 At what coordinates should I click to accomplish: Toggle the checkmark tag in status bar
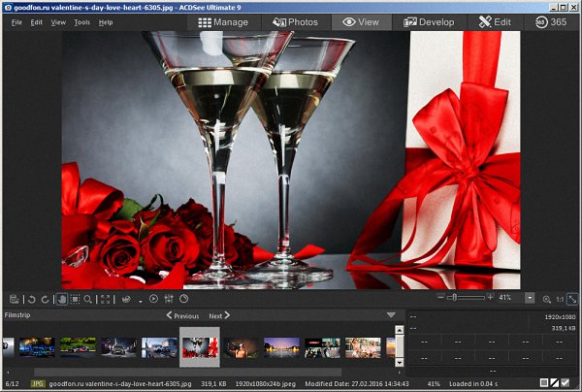coord(566,384)
